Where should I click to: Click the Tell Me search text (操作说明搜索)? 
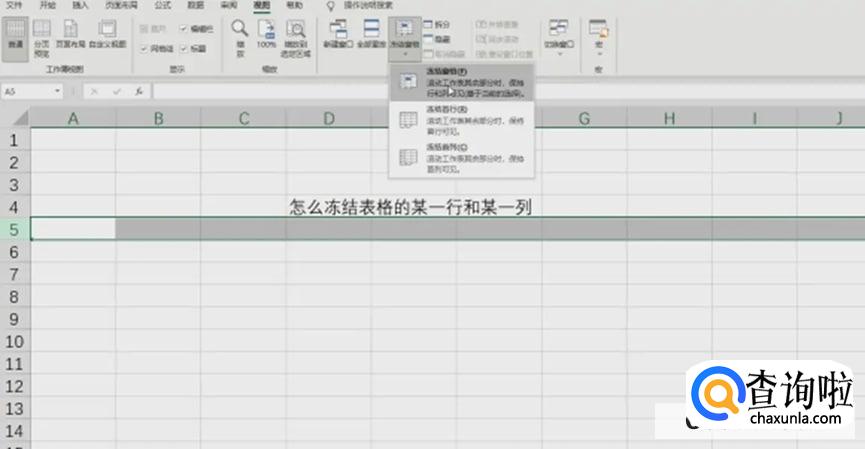pos(369,6)
